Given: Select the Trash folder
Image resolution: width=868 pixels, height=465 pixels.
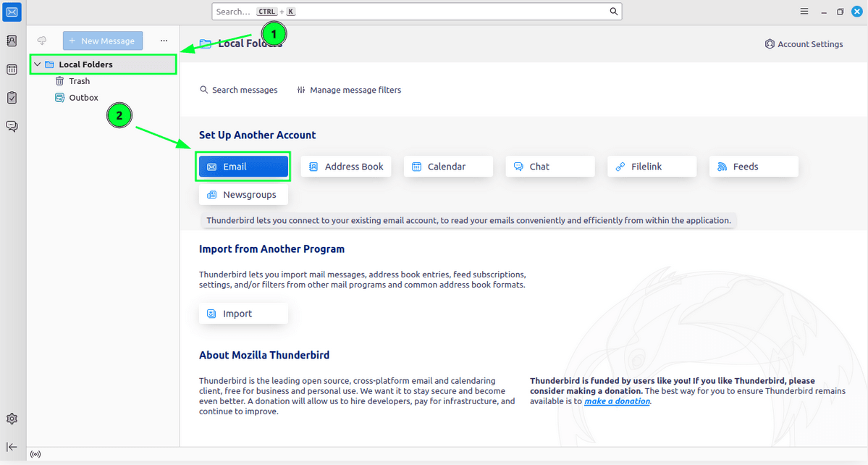Looking at the screenshot, I should (x=79, y=81).
